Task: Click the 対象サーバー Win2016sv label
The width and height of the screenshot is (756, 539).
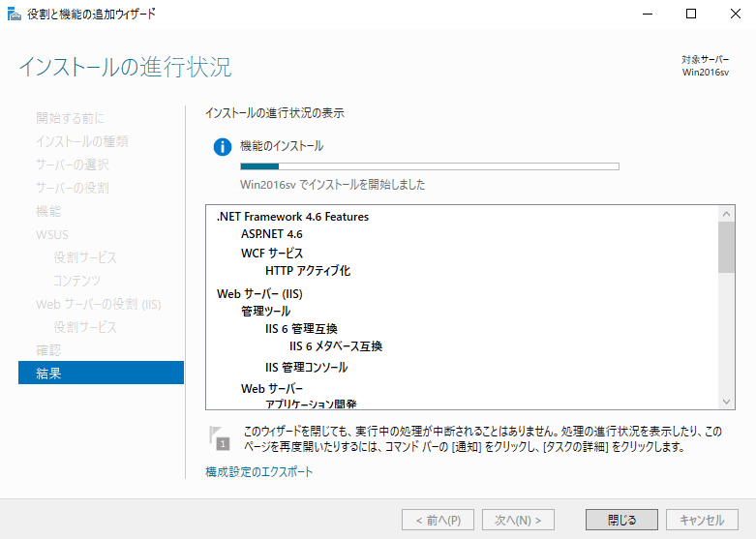Action: click(706, 66)
